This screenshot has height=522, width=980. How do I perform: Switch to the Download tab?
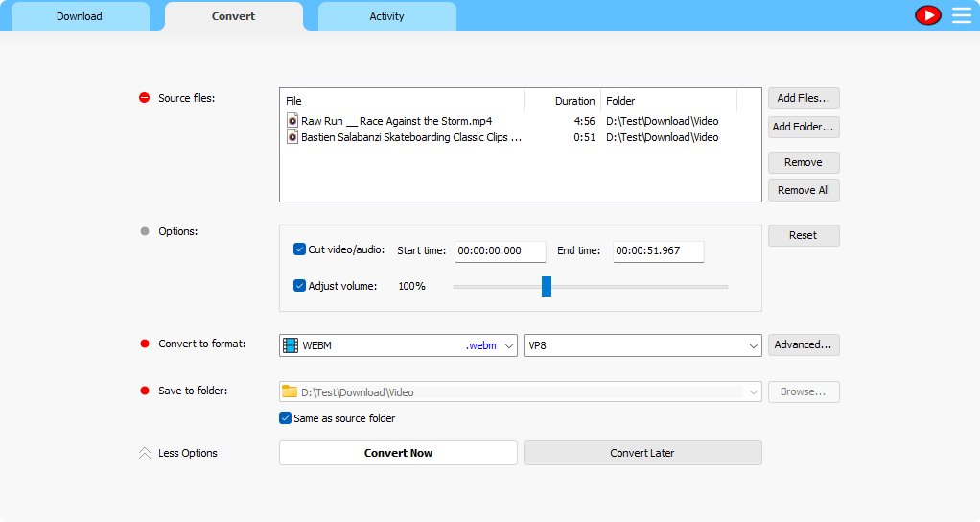click(80, 16)
